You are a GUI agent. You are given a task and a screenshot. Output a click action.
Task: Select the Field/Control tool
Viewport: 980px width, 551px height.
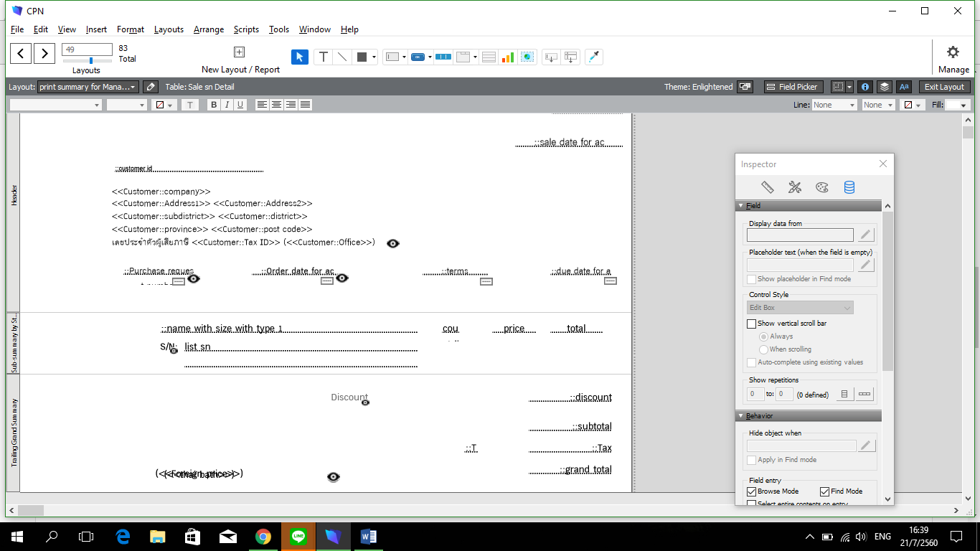click(x=392, y=57)
